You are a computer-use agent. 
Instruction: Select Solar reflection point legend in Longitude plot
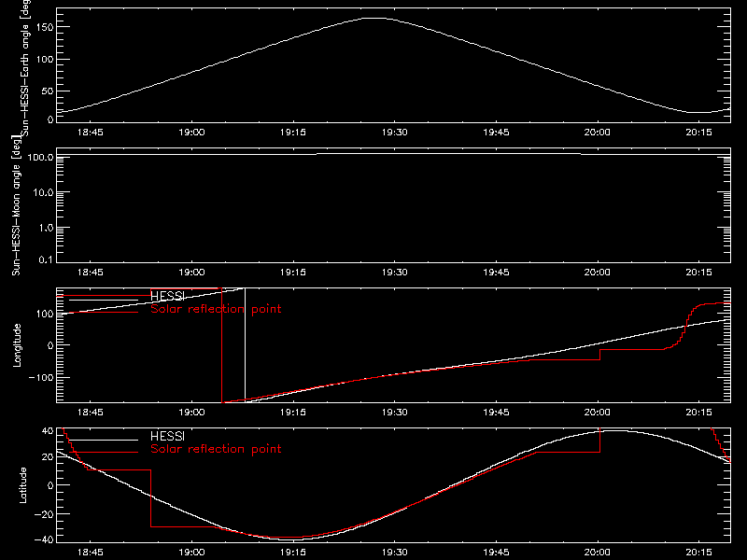[216, 309]
